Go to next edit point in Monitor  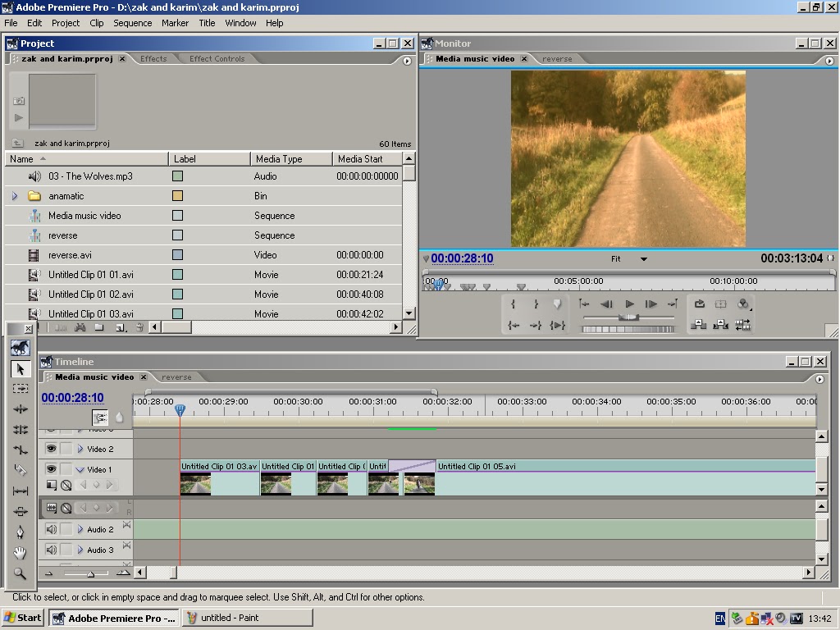click(x=673, y=304)
